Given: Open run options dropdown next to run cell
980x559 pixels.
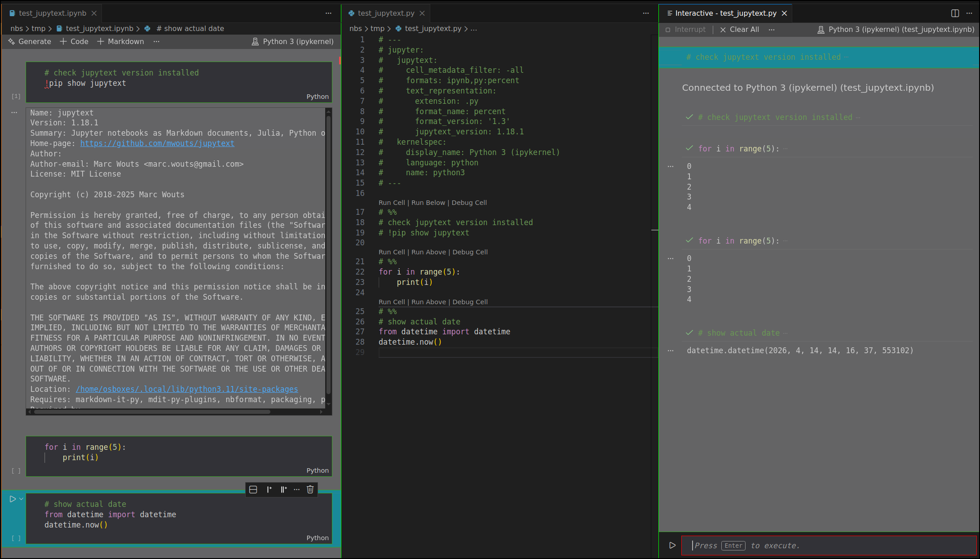Looking at the screenshot, I should [21, 499].
